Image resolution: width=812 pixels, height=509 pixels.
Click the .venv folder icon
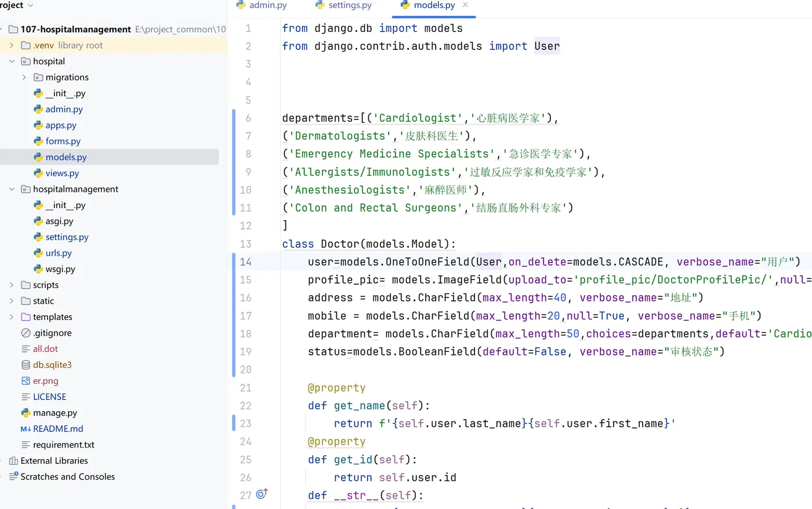[x=26, y=45]
